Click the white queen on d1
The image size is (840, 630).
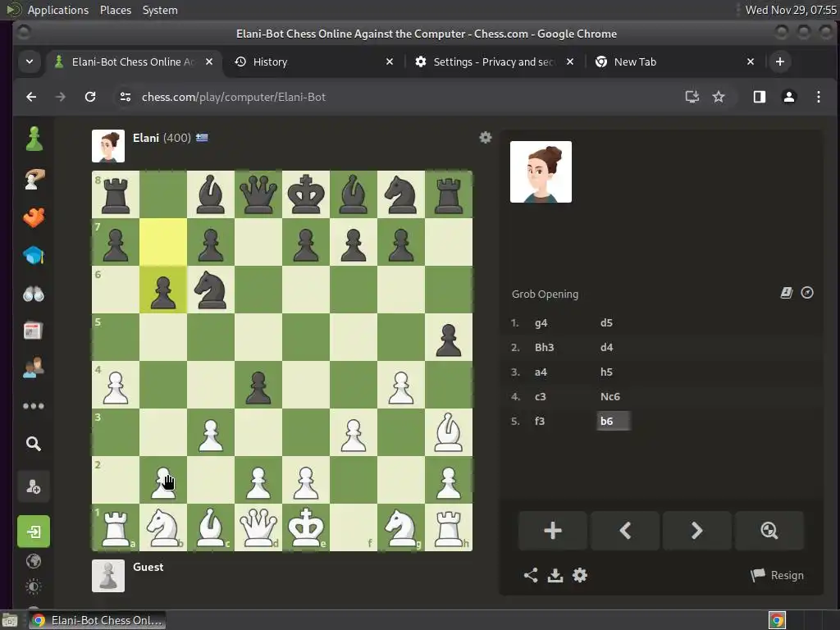pyautogui.click(x=258, y=527)
